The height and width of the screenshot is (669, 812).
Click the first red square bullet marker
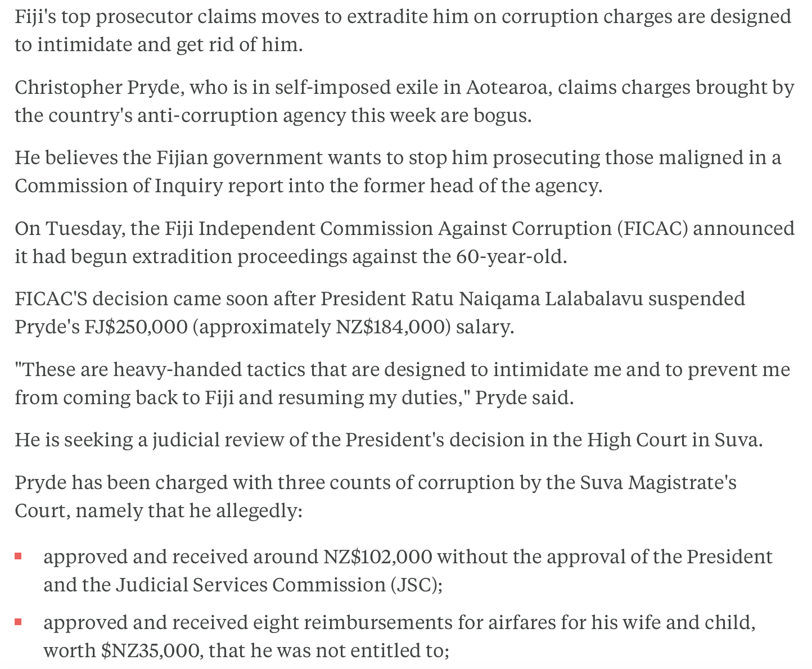click(18, 557)
